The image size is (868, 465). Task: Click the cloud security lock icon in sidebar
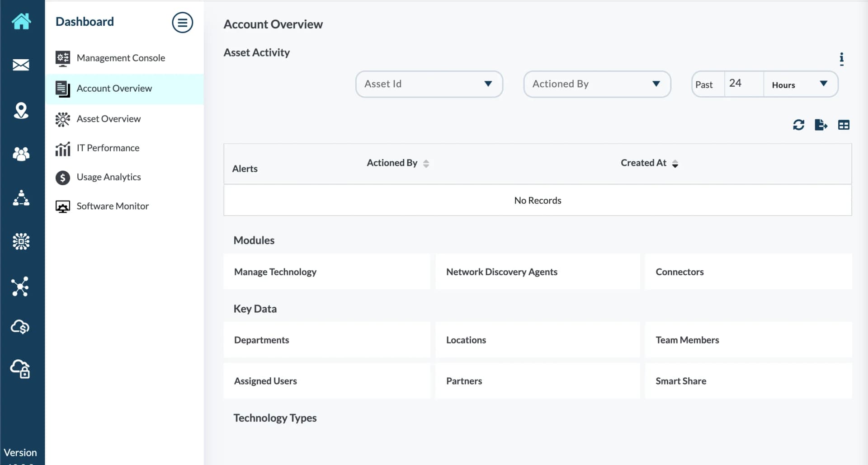point(21,369)
